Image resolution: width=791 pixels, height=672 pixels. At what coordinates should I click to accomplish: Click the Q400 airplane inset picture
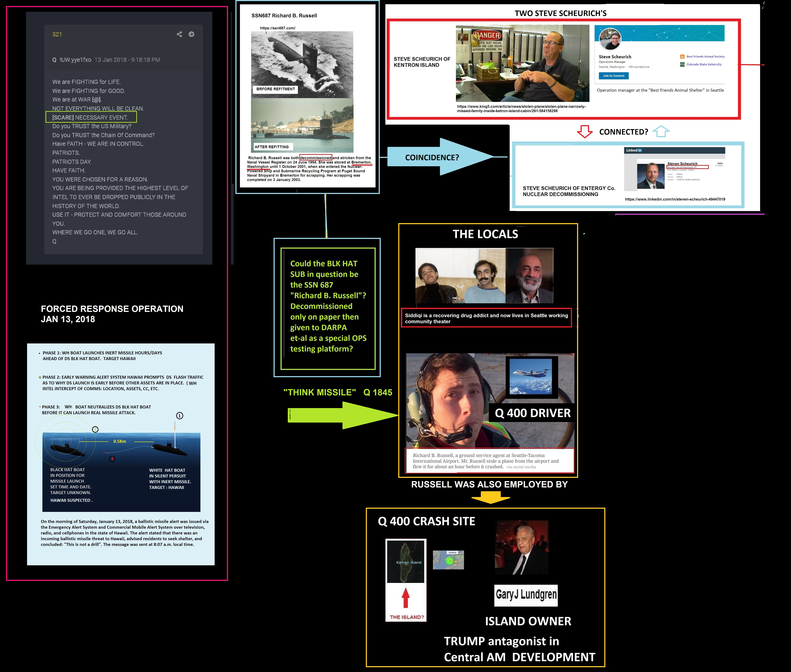[x=530, y=376]
